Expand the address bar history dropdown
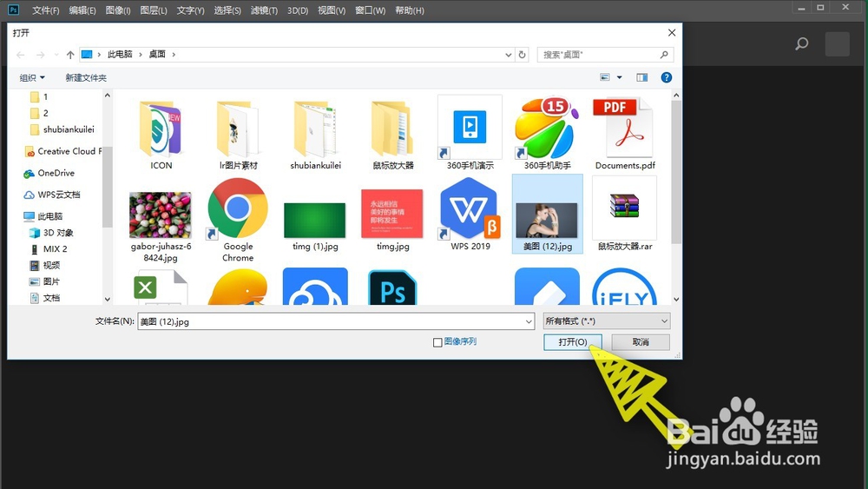868x489 pixels. coord(508,54)
